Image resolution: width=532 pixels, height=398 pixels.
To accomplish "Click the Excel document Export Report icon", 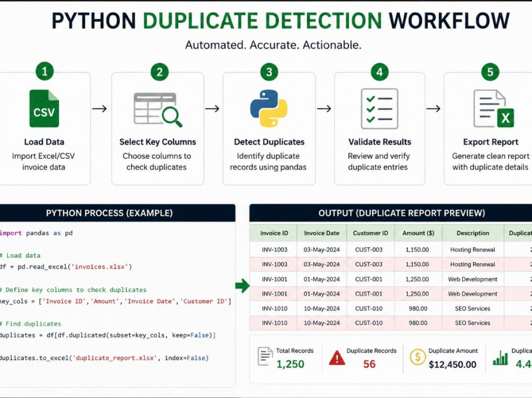I will [493, 108].
